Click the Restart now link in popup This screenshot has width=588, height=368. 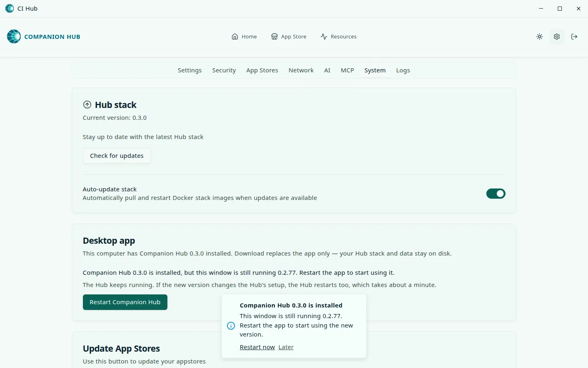pos(257,347)
